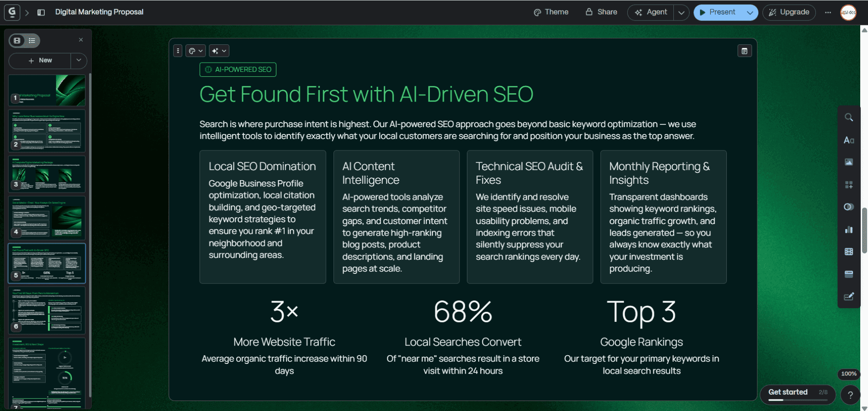
Task: Click the 100% zoom level indicator
Action: [x=849, y=374]
